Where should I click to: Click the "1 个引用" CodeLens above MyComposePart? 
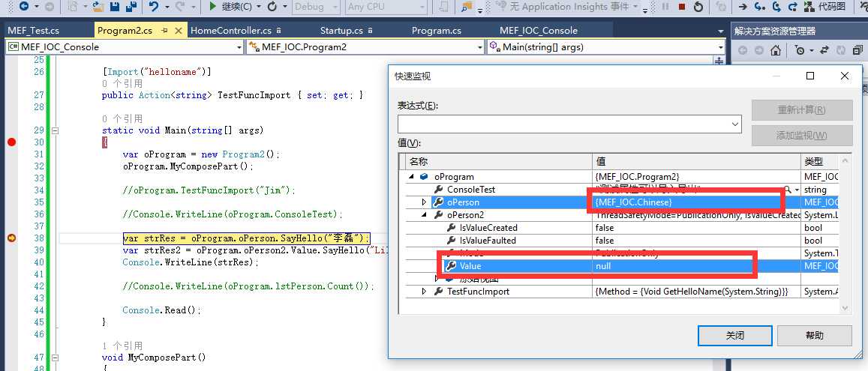coord(122,346)
